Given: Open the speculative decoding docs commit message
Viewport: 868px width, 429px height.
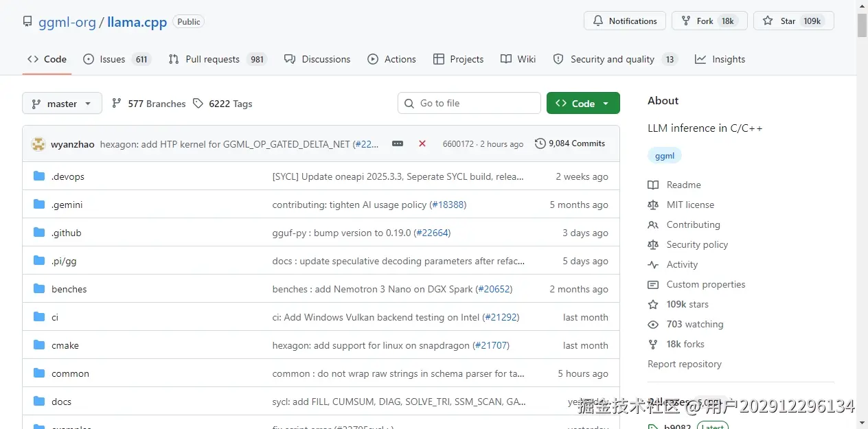Looking at the screenshot, I should [398, 261].
